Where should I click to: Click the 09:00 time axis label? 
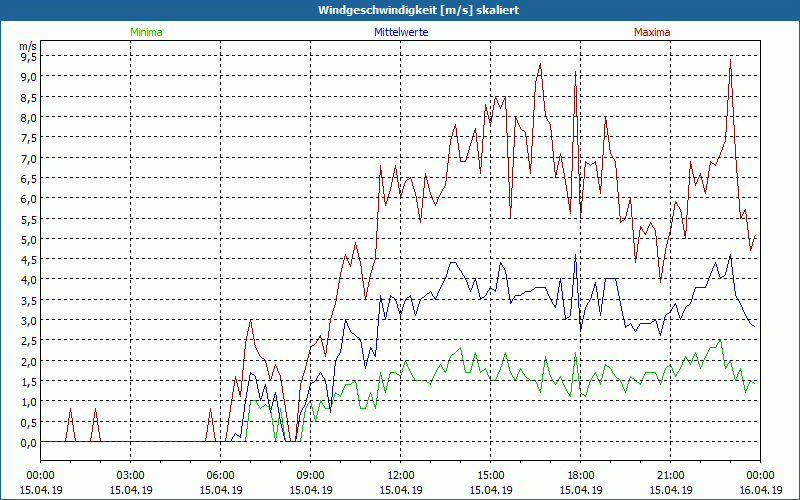click(311, 476)
